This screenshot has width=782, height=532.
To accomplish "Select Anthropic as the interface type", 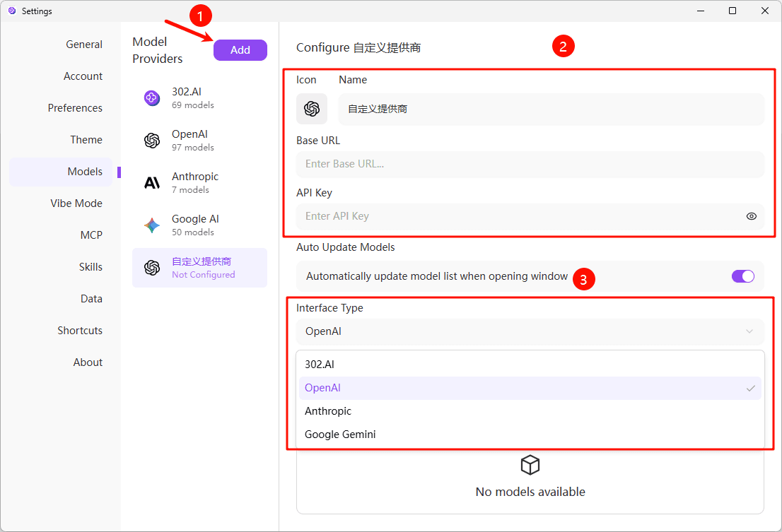I will click(x=328, y=410).
